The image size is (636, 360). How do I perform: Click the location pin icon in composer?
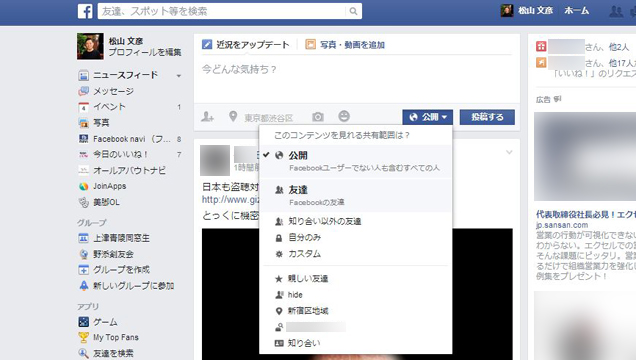point(233,117)
